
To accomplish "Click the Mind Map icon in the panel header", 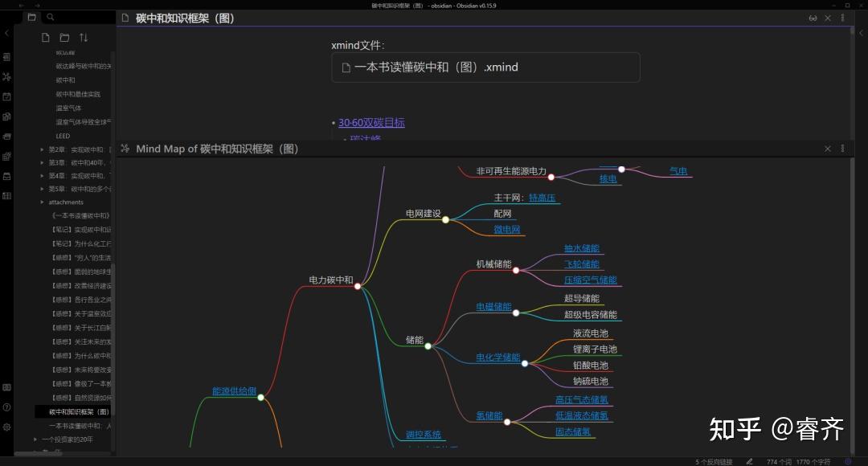I will pyautogui.click(x=125, y=149).
